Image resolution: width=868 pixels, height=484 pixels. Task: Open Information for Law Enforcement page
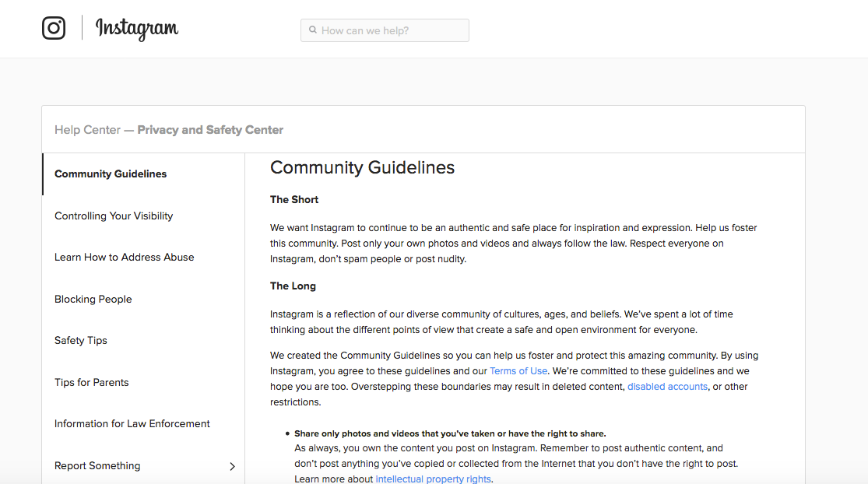[x=143, y=424]
